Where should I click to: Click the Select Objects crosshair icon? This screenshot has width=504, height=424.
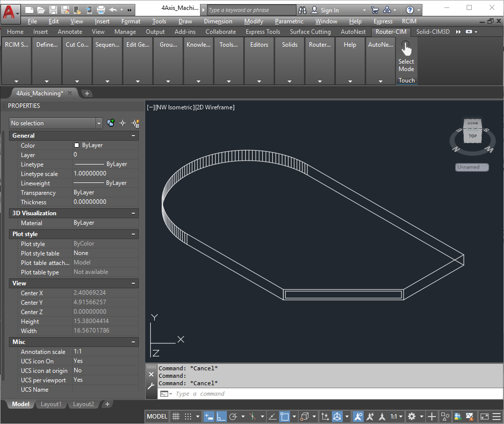tap(122, 123)
